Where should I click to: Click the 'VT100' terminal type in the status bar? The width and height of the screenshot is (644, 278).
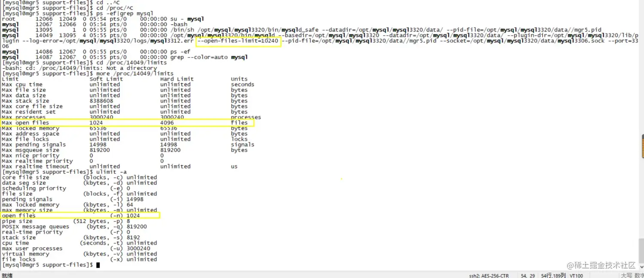576,275
